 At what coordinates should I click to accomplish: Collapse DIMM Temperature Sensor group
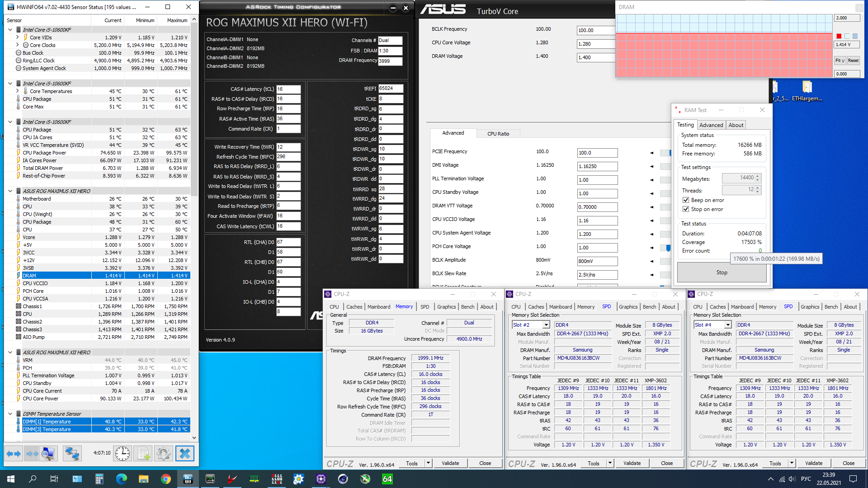[x=10, y=413]
